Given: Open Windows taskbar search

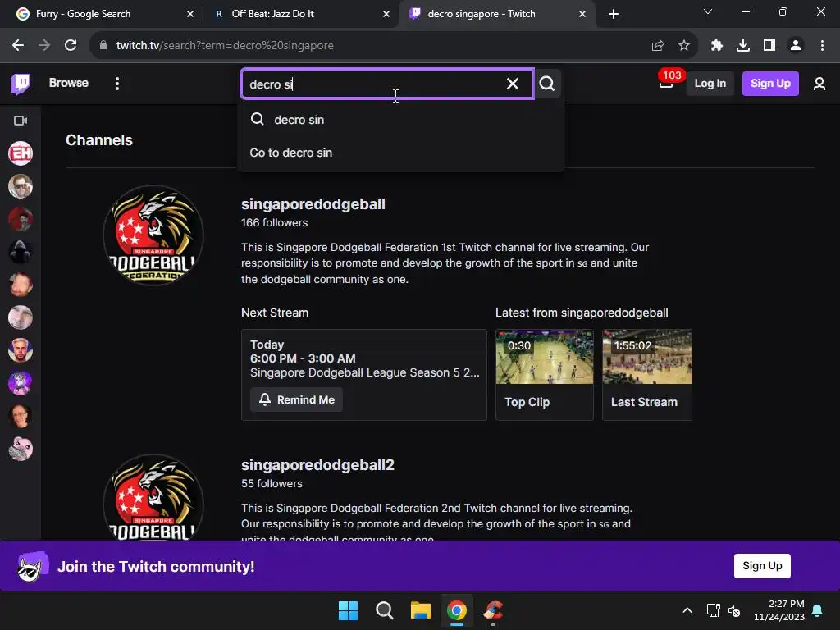Looking at the screenshot, I should [x=385, y=610].
